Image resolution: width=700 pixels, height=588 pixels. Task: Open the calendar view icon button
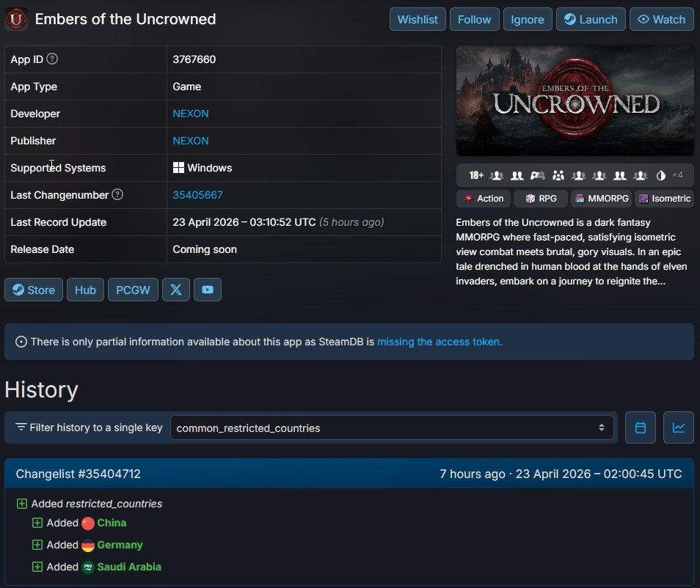click(x=640, y=427)
